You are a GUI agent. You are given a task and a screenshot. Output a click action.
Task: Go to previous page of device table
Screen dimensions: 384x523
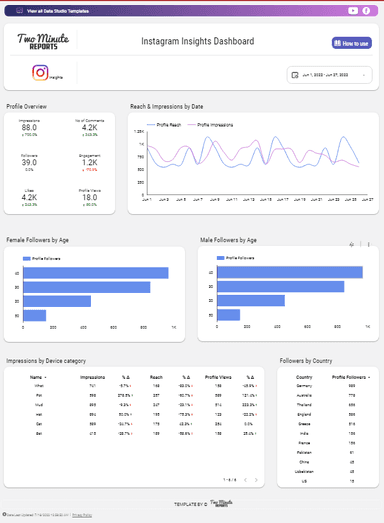click(x=246, y=480)
